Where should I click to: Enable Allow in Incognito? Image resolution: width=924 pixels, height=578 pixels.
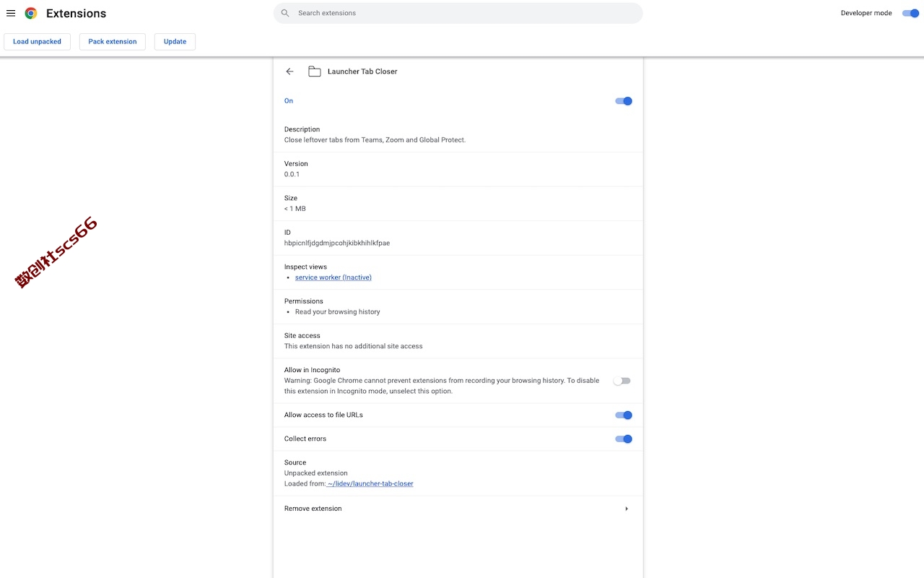pos(622,381)
